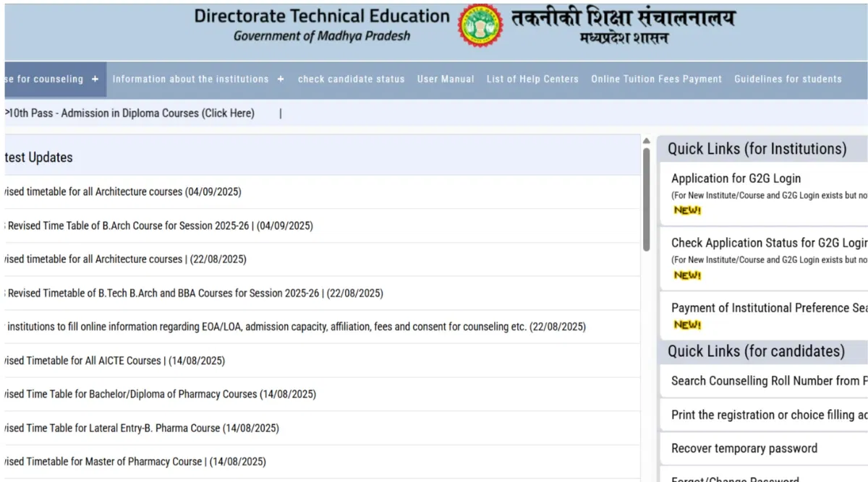868x482 pixels.
Task: Open EOA/LOA institutions information notice
Action: (x=295, y=327)
